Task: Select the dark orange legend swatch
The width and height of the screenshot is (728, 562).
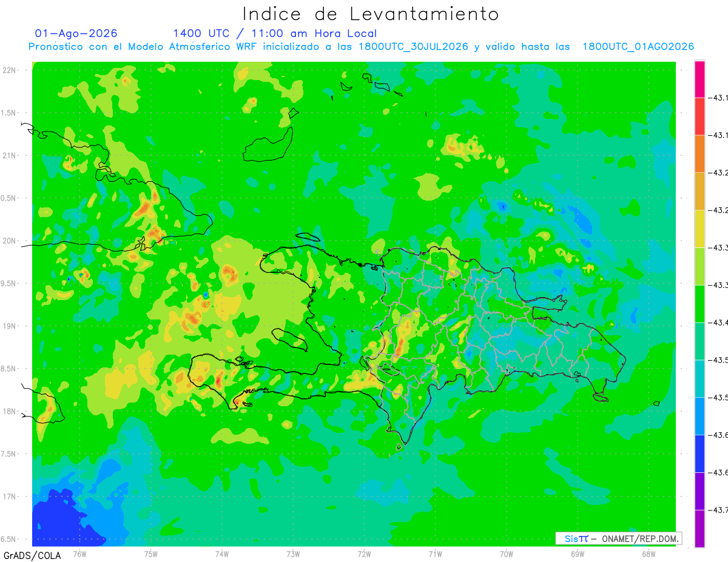Action: 699,154
